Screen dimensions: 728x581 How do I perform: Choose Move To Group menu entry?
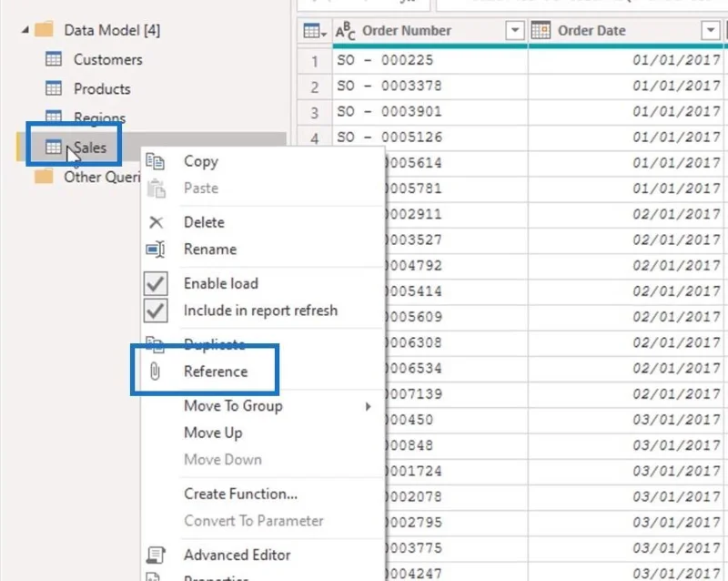point(233,406)
